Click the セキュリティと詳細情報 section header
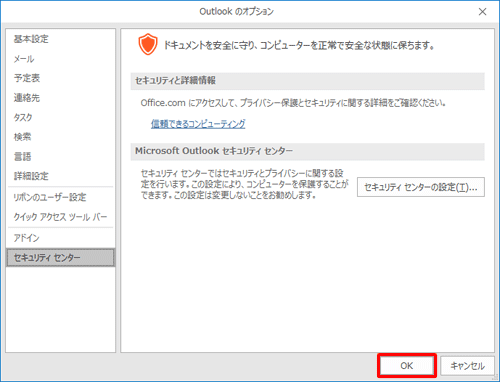The width and height of the screenshot is (500, 382). pos(307,81)
